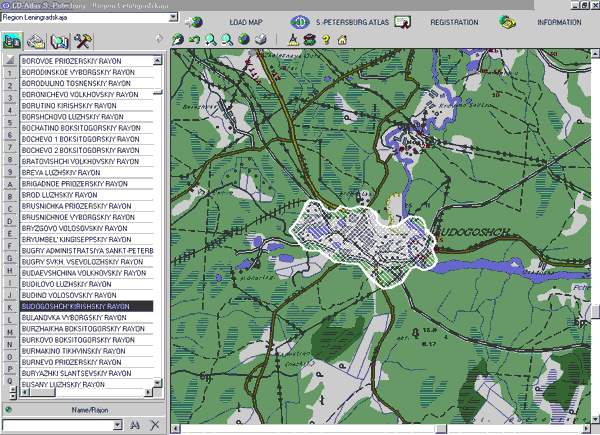The image size is (600, 435).
Task: Click the registration certificate icon
Action: (x=403, y=22)
